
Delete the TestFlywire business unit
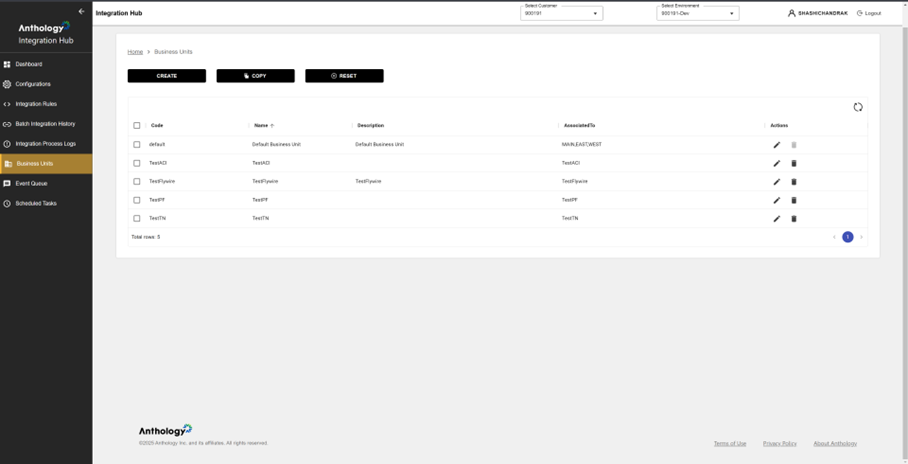tap(794, 182)
